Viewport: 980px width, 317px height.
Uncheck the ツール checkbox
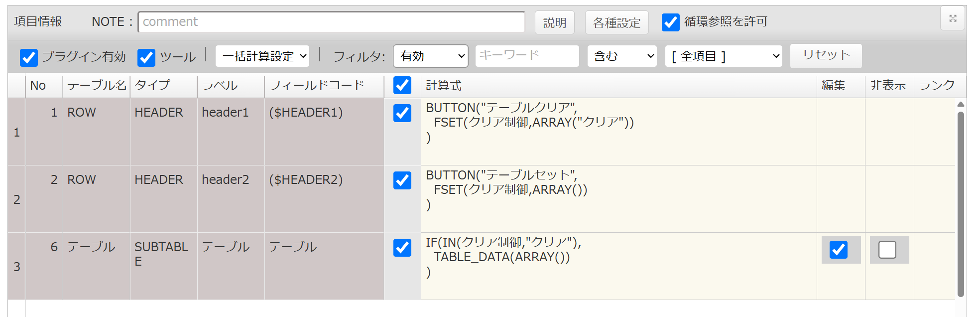(x=146, y=57)
